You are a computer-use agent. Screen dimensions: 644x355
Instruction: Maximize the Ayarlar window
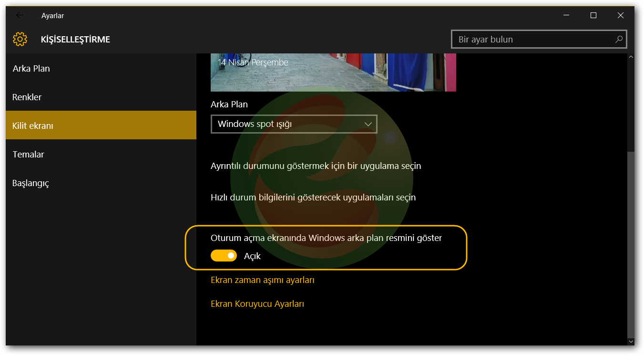pos(593,15)
